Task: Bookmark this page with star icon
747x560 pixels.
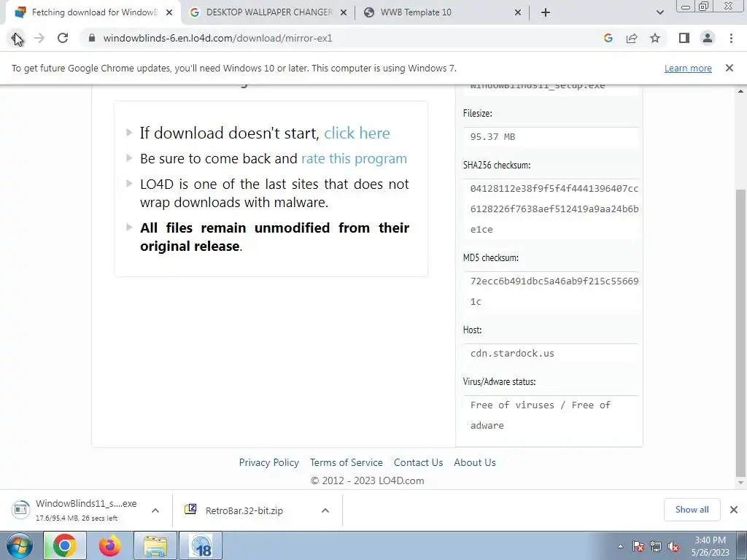Action: (x=655, y=38)
